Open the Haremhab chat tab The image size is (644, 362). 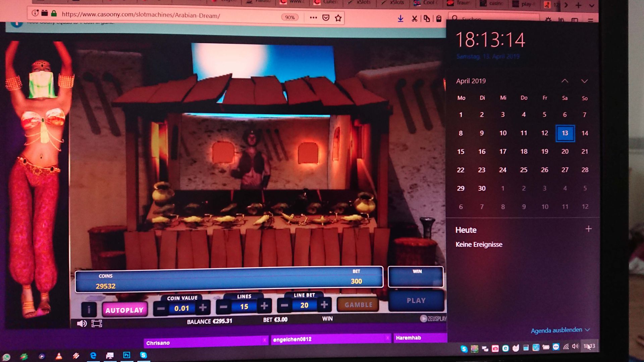(420, 338)
